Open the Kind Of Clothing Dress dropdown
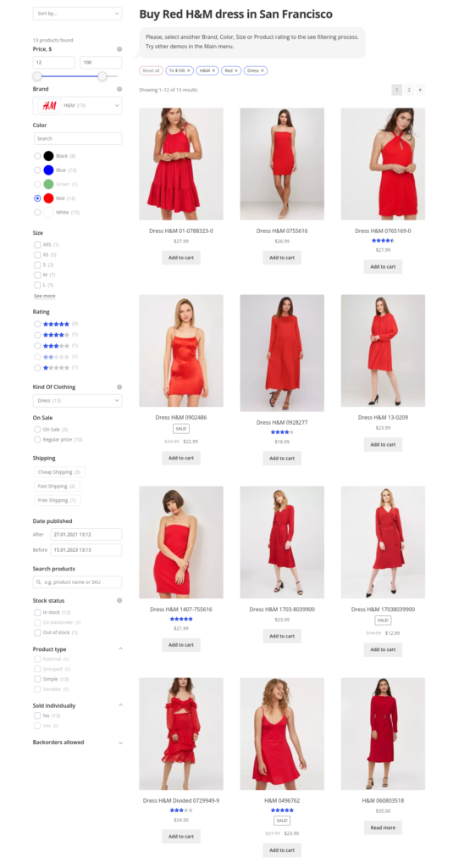Screen dimensions: 453x868 (77, 400)
